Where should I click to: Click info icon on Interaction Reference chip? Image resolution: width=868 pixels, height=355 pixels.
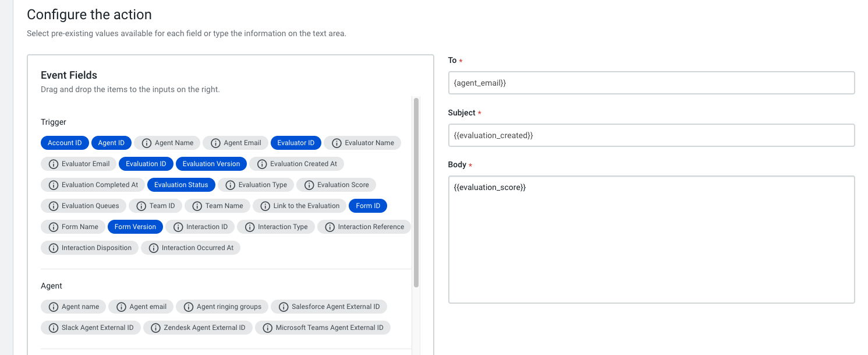(330, 227)
